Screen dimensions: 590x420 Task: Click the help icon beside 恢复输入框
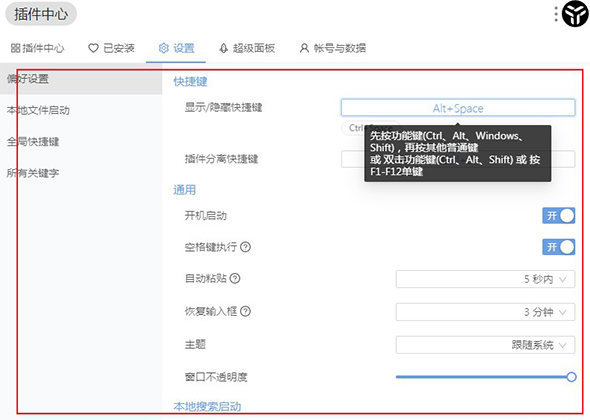coord(245,311)
